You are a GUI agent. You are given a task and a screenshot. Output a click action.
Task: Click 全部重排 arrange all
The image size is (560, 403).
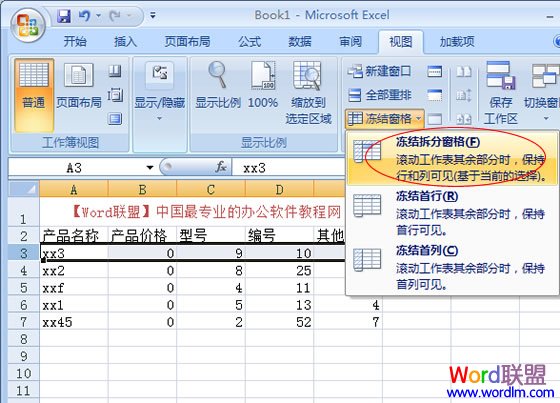[379, 95]
